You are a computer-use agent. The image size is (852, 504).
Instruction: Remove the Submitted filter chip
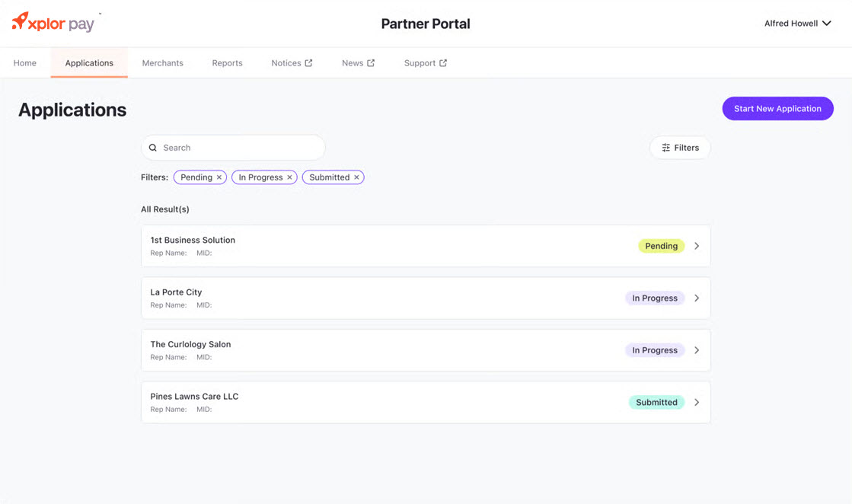point(356,177)
